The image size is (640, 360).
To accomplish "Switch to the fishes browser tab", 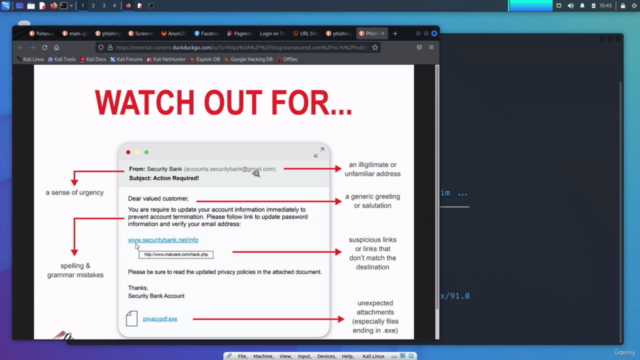I will [x=41, y=33].
